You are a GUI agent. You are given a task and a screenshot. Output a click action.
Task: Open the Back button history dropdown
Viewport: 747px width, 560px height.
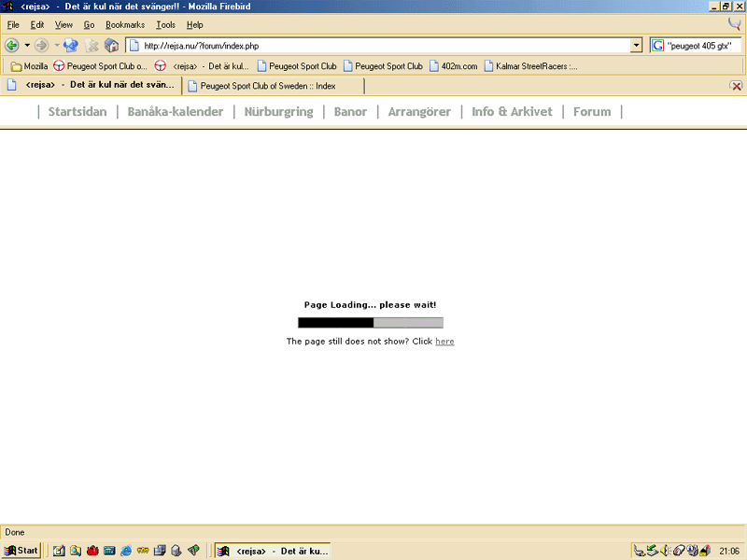click(27, 46)
